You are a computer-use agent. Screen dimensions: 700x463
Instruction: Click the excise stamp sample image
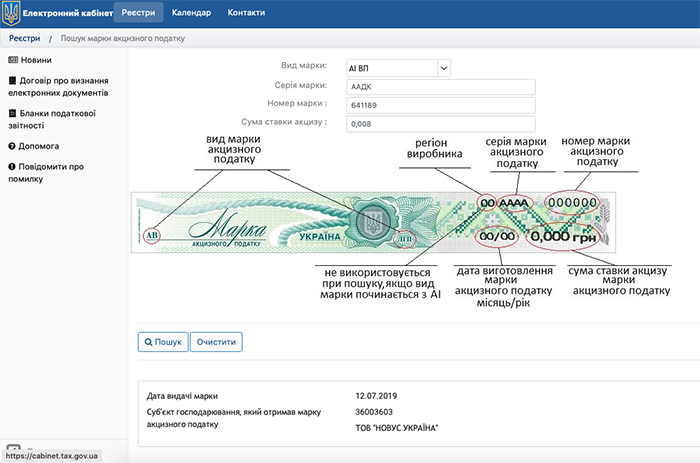379,222
